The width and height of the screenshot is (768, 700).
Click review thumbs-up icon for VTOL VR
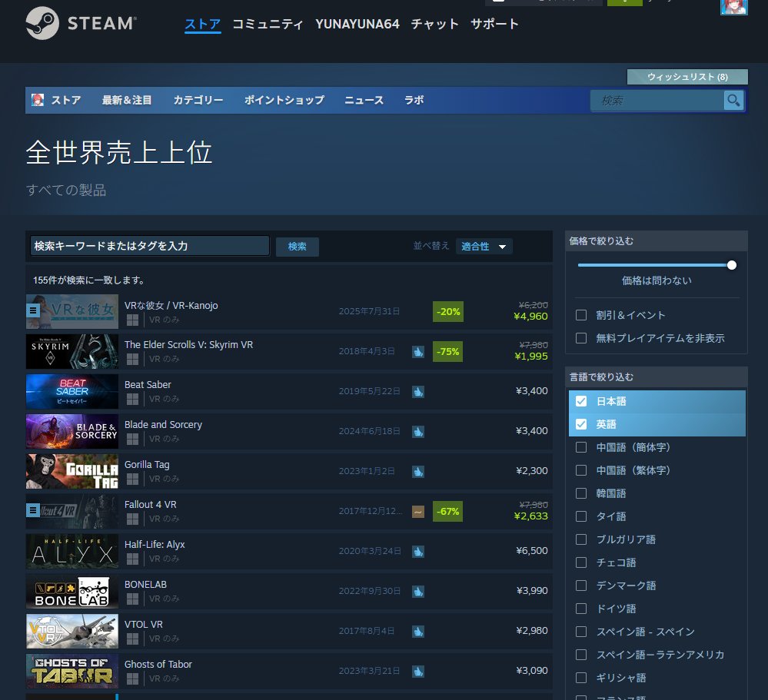pyautogui.click(x=417, y=632)
